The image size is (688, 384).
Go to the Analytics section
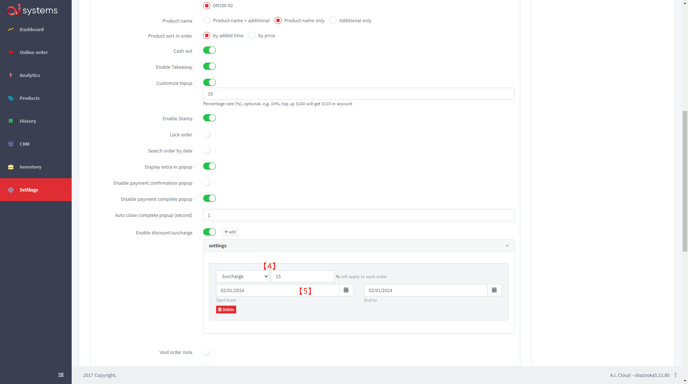tap(29, 75)
